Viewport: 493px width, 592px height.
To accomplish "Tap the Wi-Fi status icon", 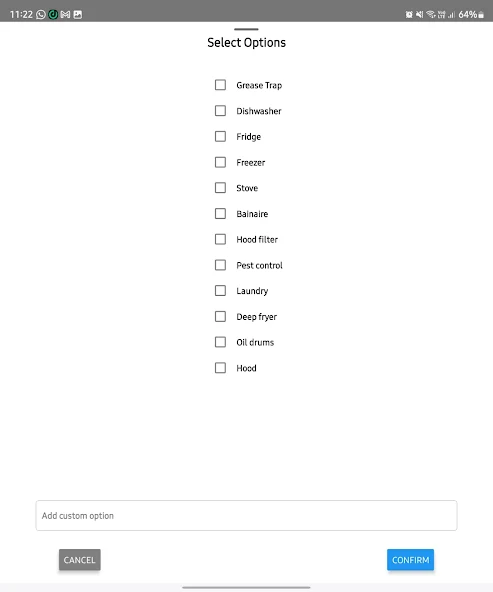I will (x=431, y=14).
